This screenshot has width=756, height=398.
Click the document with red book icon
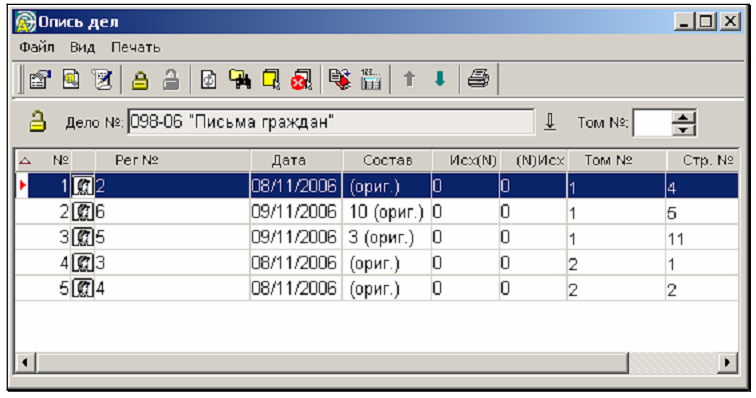point(340,80)
